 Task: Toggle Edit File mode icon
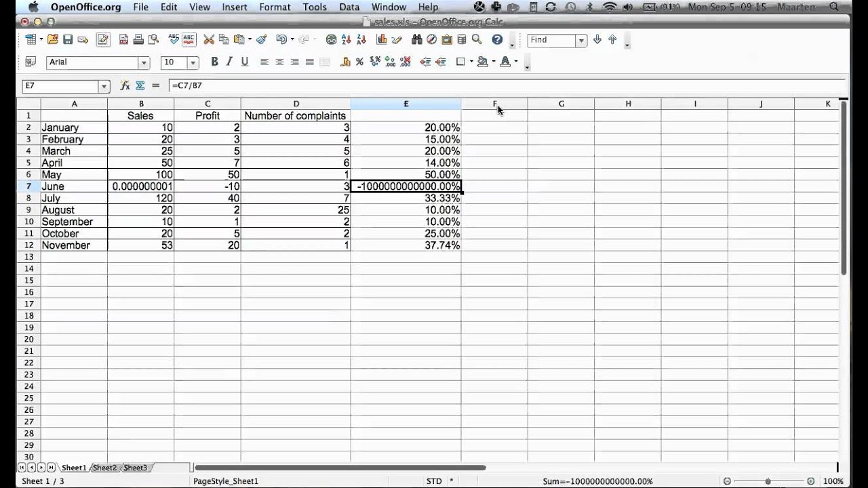[x=102, y=40]
